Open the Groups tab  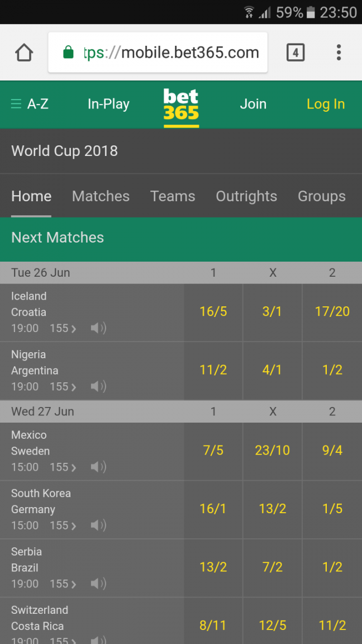point(321,196)
